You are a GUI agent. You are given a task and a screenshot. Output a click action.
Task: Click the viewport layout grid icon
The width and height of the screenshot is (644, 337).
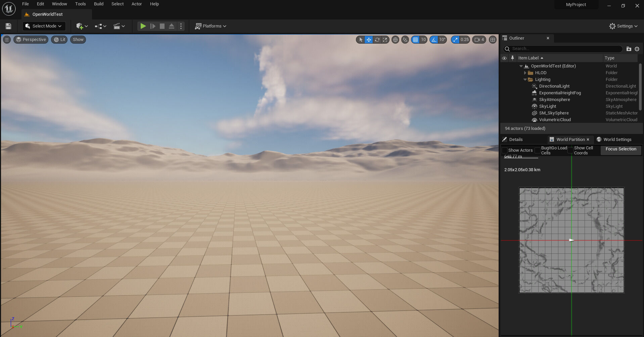(493, 40)
